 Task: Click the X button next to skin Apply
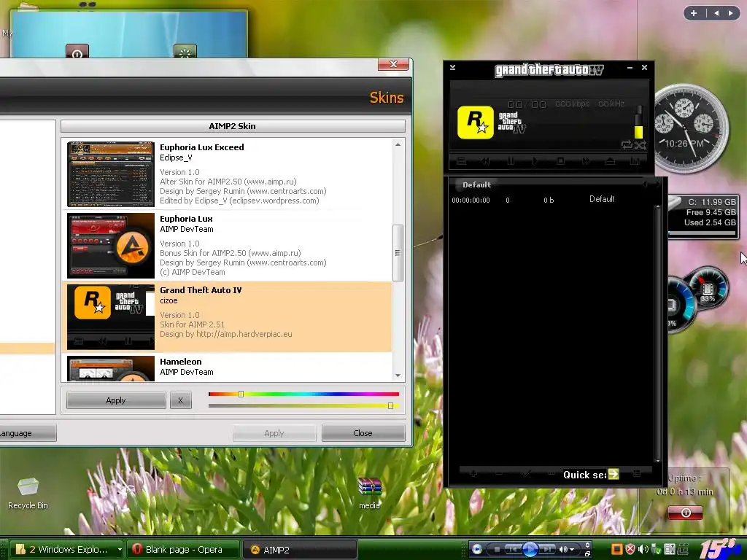[181, 400]
